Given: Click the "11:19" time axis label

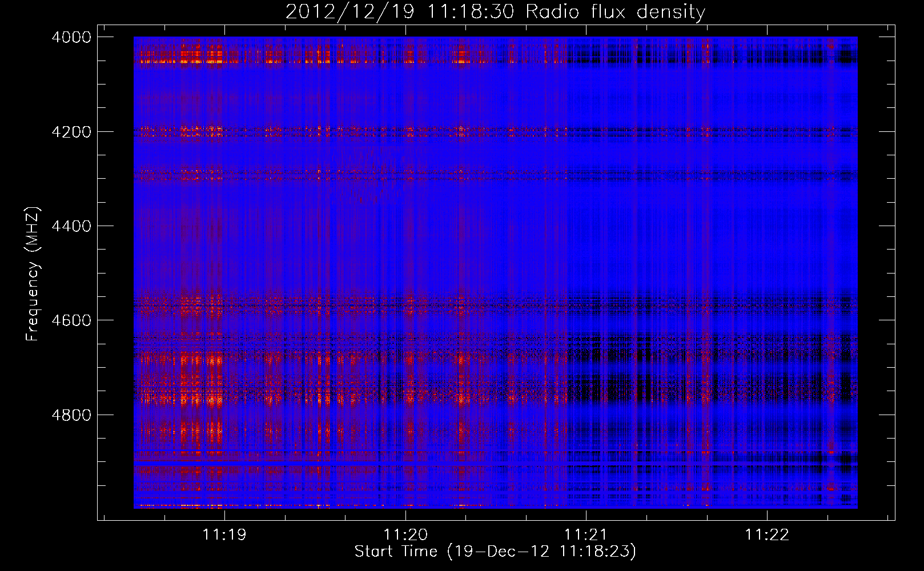Looking at the screenshot, I should pos(224,535).
